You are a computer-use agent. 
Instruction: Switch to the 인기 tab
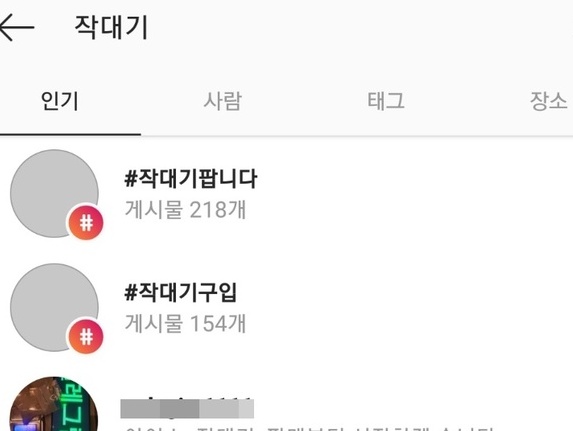60,101
